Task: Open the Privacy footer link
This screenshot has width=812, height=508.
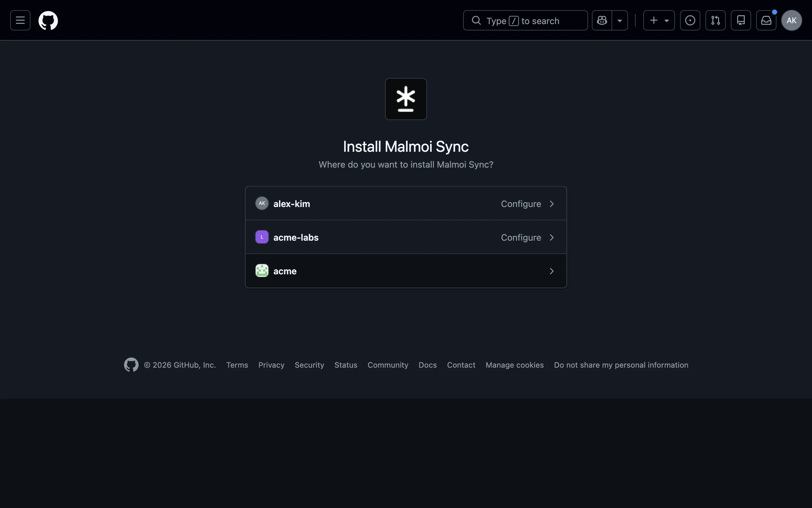Action: [271, 365]
